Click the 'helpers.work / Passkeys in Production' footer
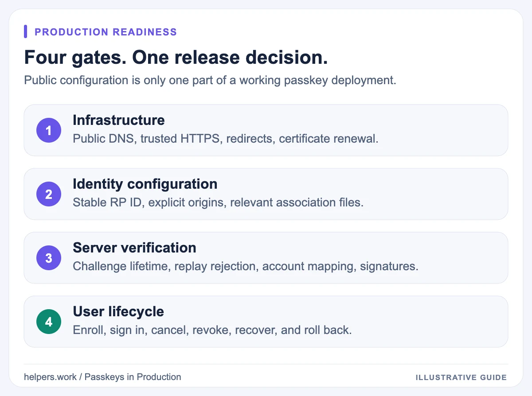Viewport: 532px width, 396px height. 102,377
